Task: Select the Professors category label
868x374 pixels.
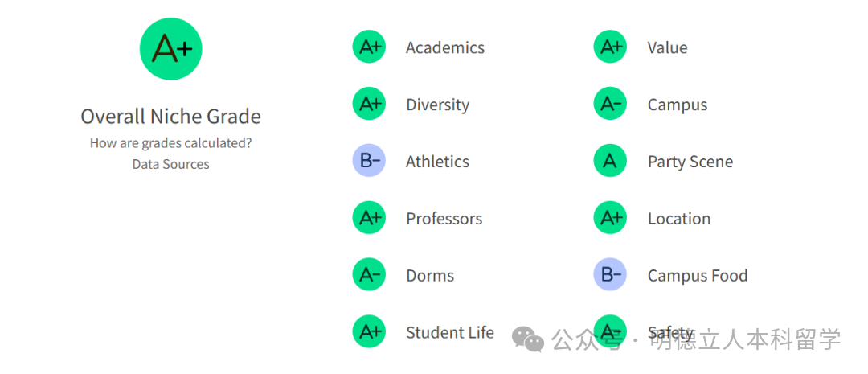Action: (444, 219)
